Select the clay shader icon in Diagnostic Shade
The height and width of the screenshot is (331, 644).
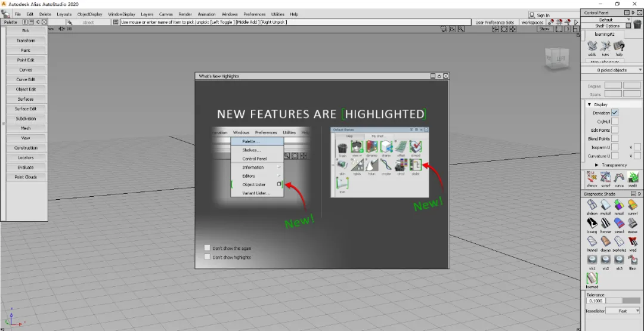[x=606, y=242]
